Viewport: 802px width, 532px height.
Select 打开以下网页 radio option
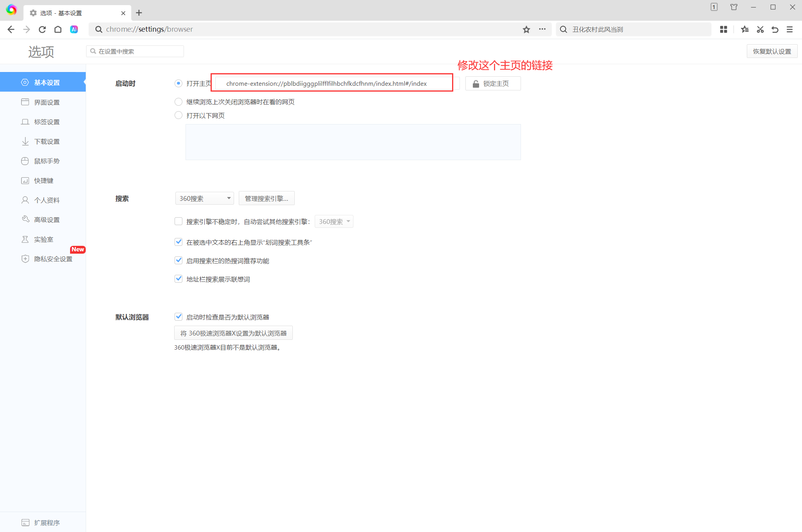pyautogui.click(x=178, y=115)
